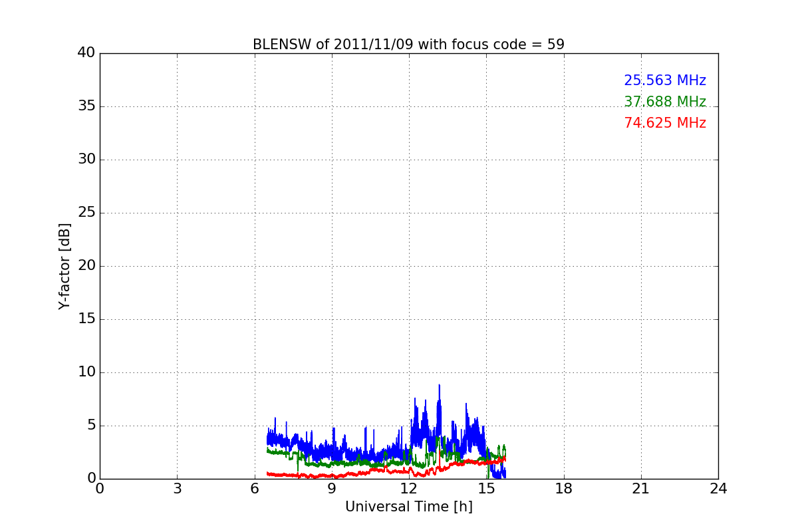Click the y-axis tick label '35'
The height and width of the screenshot is (532, 798).
(x=86, y=106)
